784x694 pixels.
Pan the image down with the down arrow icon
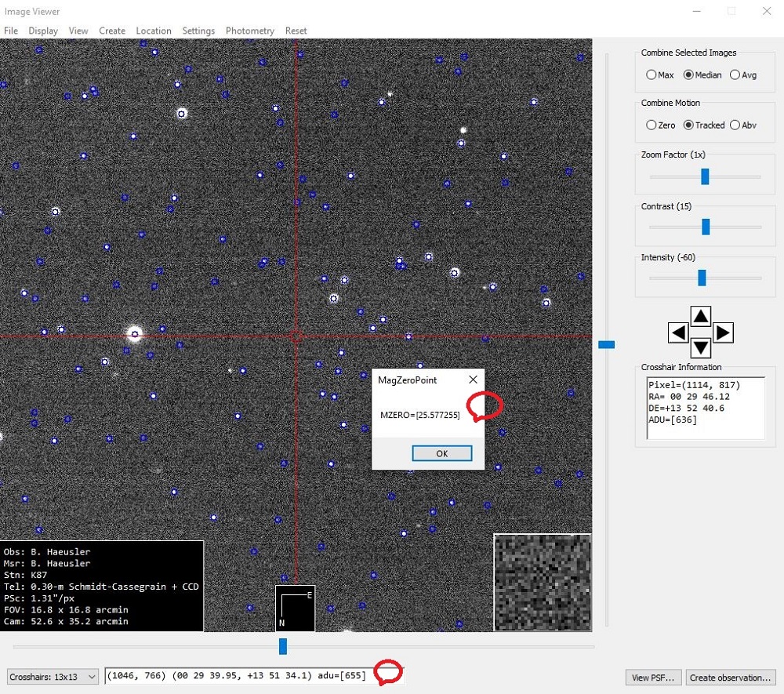[700, 348]
